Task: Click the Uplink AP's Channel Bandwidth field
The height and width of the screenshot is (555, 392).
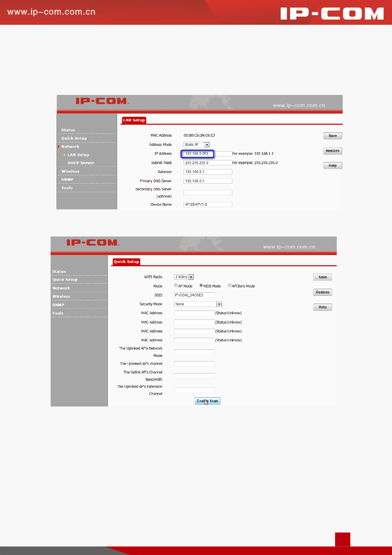Action: click(x=195, y=376)
